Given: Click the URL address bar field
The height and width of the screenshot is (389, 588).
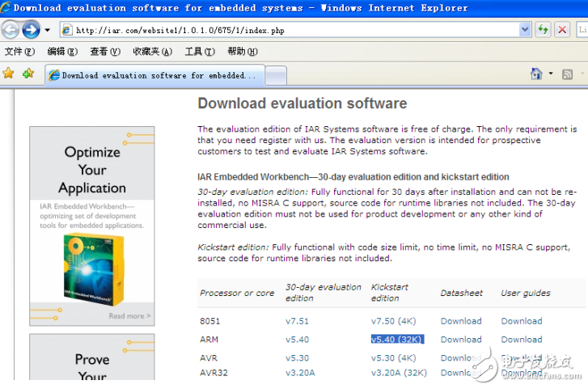Looking at the screenshot, I should coord(291,30).
